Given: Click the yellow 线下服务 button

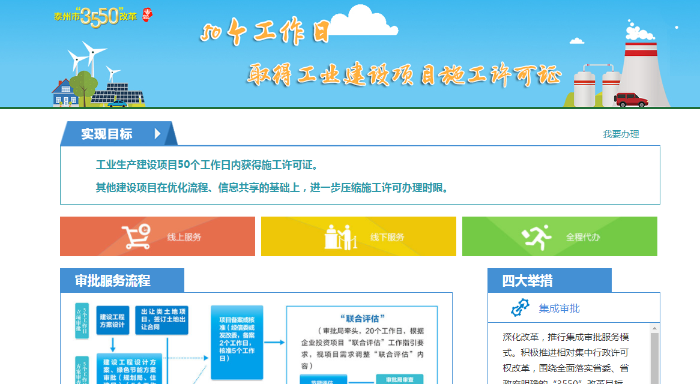Looking at the screenshot, I should 358,237.
